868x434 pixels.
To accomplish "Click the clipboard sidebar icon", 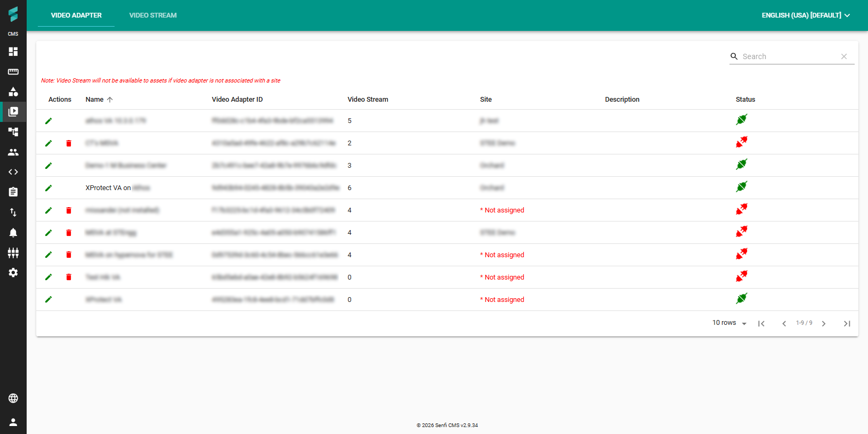I will tap(13, 192).
